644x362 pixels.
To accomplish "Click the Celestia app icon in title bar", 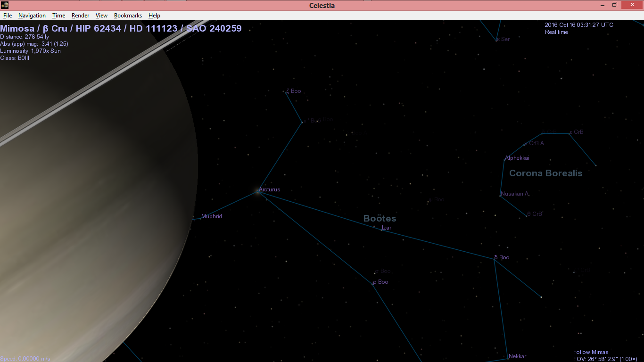I will point(5,5).
